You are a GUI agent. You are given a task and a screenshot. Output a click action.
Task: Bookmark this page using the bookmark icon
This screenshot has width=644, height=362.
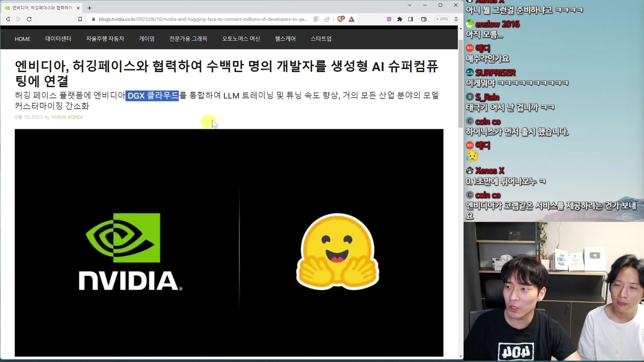point(80,19)
